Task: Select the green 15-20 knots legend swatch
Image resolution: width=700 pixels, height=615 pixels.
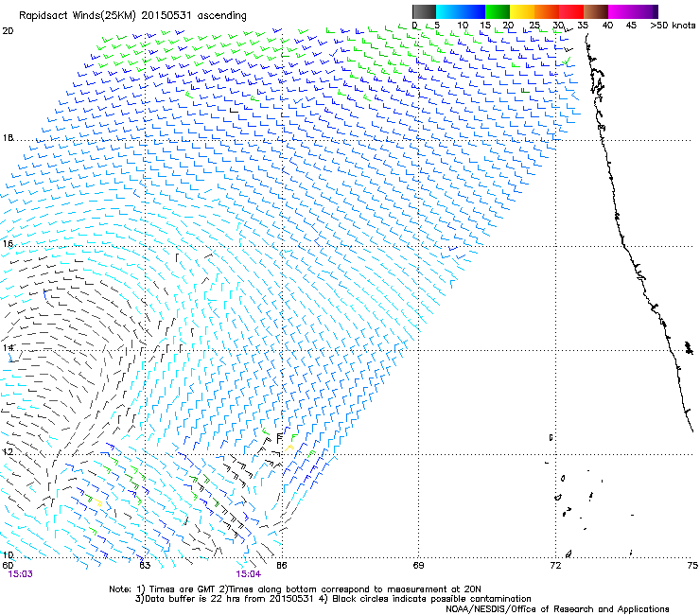Action: [x=498, y=11]
